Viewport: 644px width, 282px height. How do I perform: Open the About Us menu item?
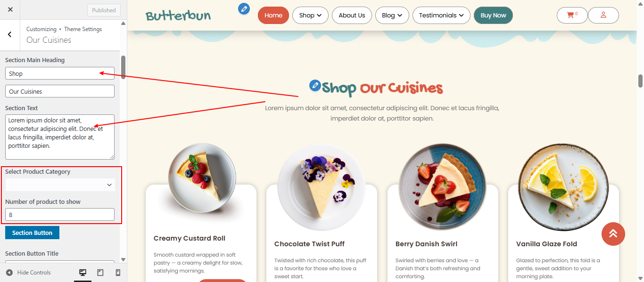[352, 15]
